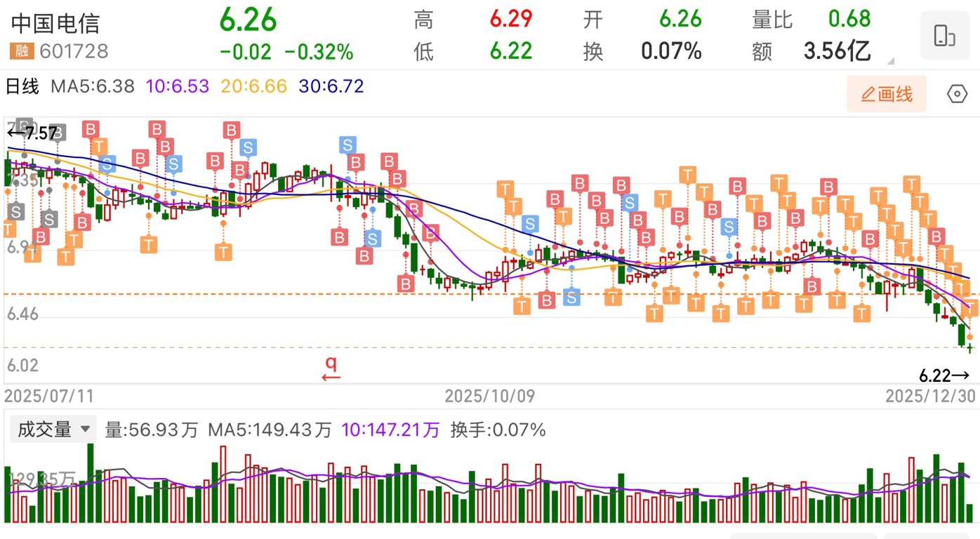Click the 6.22→ low price marker
Screen dimensions: 980x539
point(944,376)
